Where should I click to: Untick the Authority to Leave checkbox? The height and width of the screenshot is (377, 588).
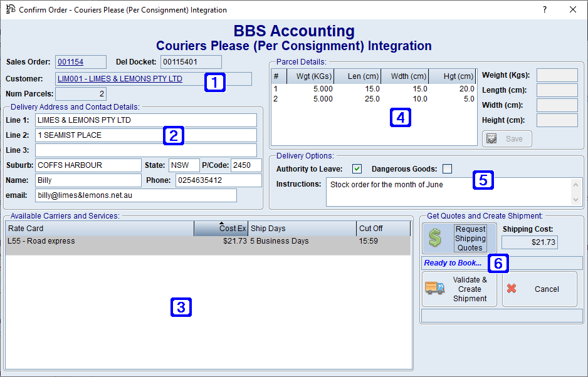(x=357, y=168)
